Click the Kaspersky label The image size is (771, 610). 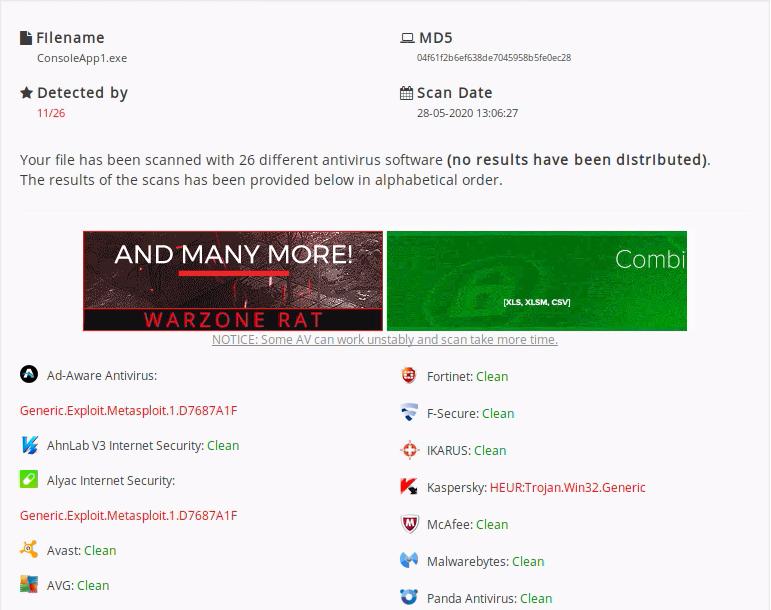[x=457, y=488]
